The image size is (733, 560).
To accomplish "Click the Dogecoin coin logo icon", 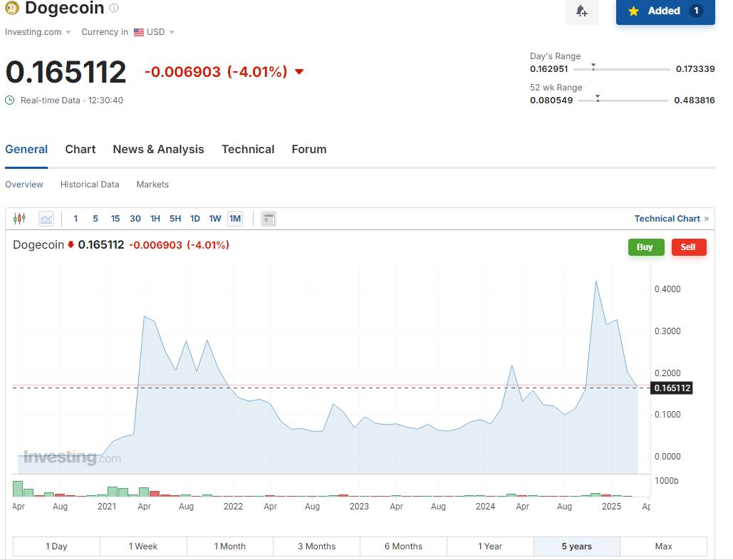I will [12, 8].
